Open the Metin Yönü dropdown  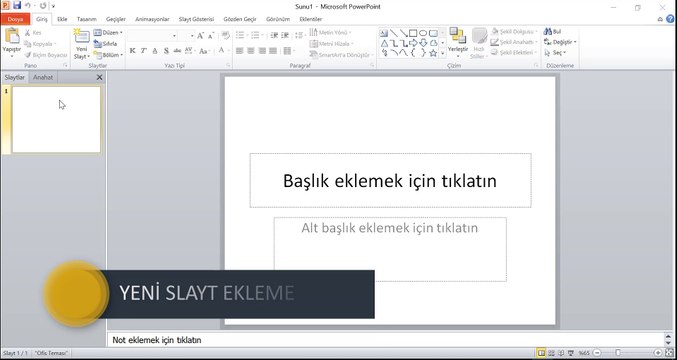(330, 33)
